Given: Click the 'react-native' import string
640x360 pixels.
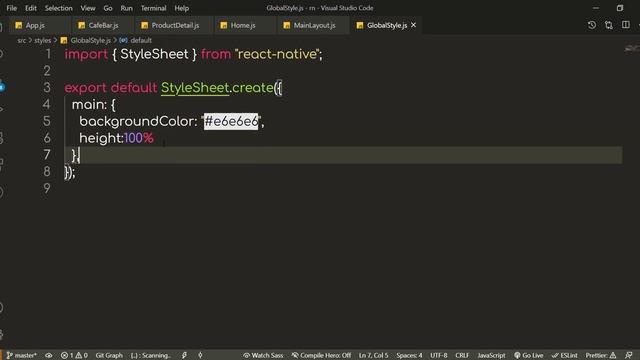Looking at the screenshot, I should click(277, 54).
